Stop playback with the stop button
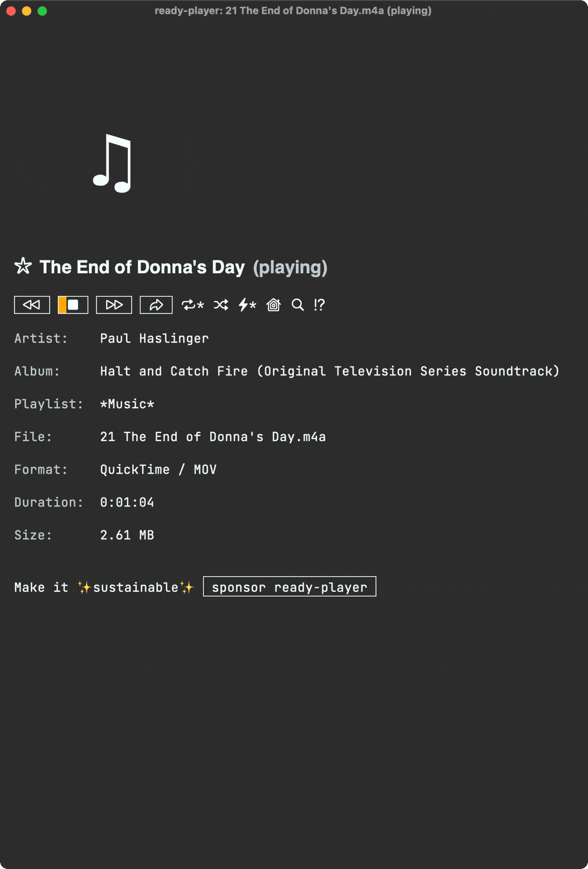The height and width of the screenshot is (869, 588). click(x=73, y=305)
